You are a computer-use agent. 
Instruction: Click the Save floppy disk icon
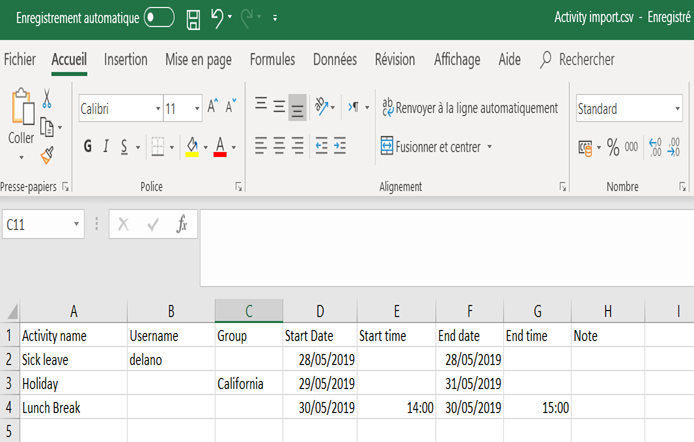tap(193, 19)
